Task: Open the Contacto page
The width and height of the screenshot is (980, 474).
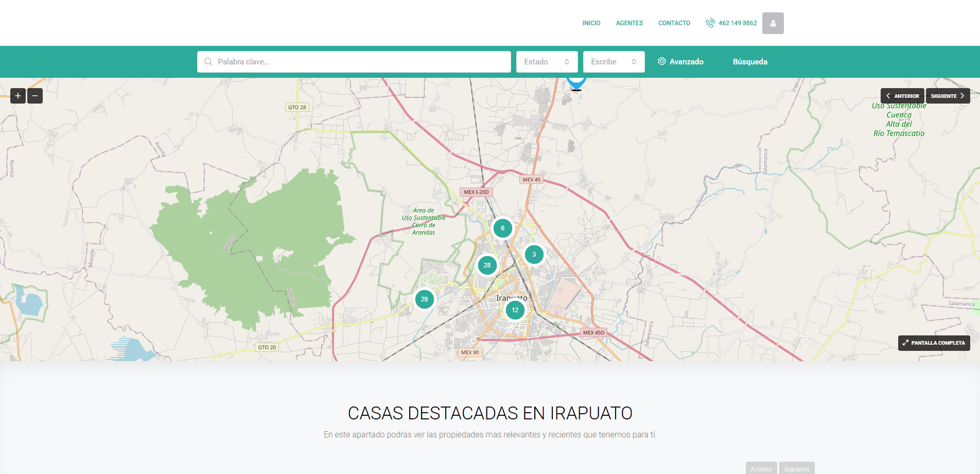Action: pyautogui.click(x=674, y=23)
